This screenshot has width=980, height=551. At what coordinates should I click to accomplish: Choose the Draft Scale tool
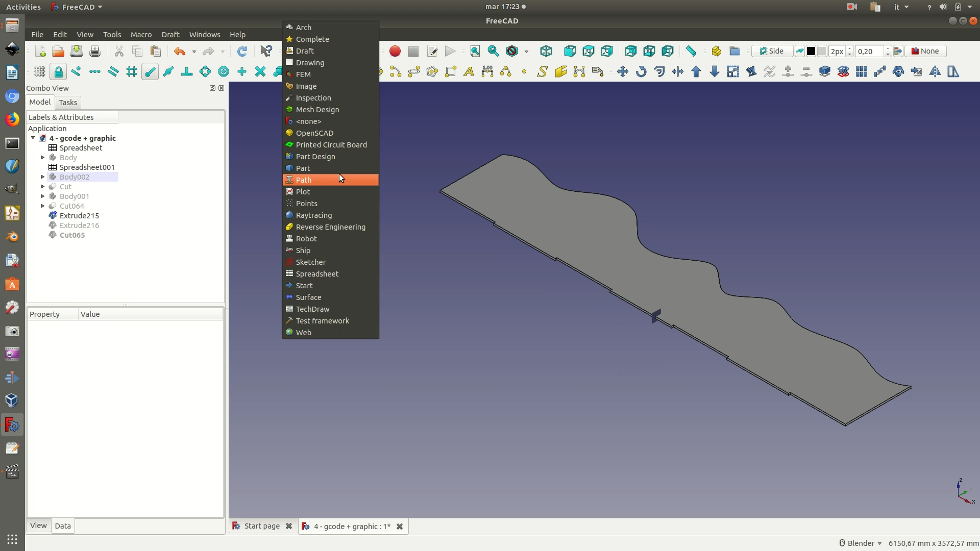733,71
